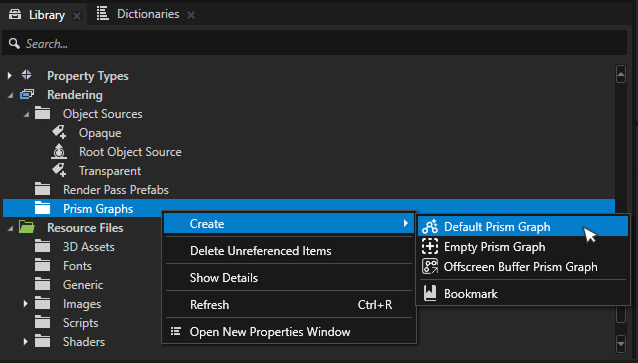The image size is (638, 363).
Task: Click the Rendering node icon
Action: pos(27,94)
